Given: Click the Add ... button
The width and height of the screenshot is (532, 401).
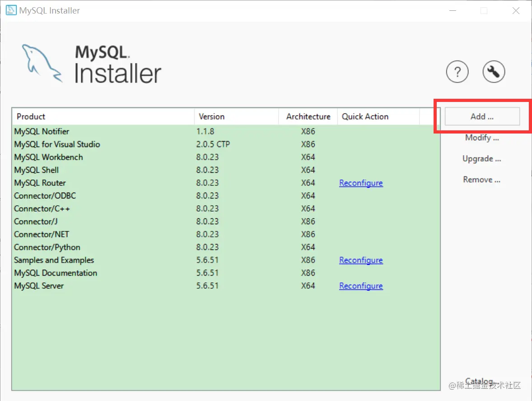Looking at the screenshot, I should (482, 117).
